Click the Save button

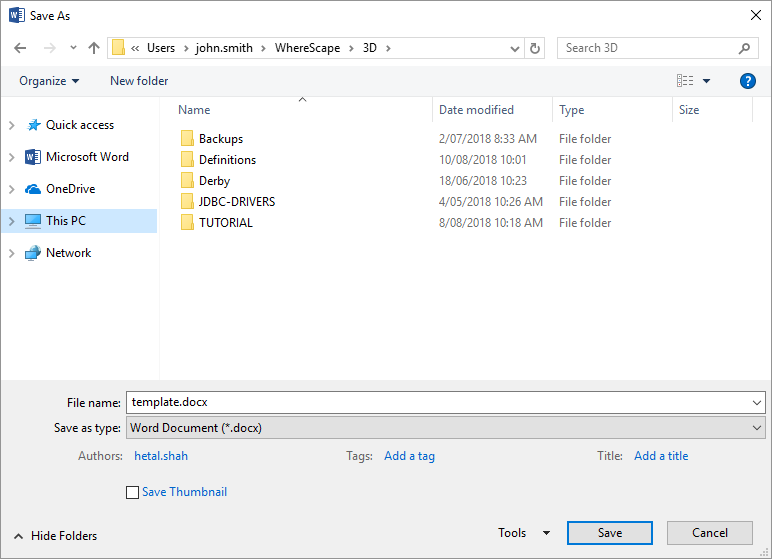pyautogui.click(x=609, y=533)
